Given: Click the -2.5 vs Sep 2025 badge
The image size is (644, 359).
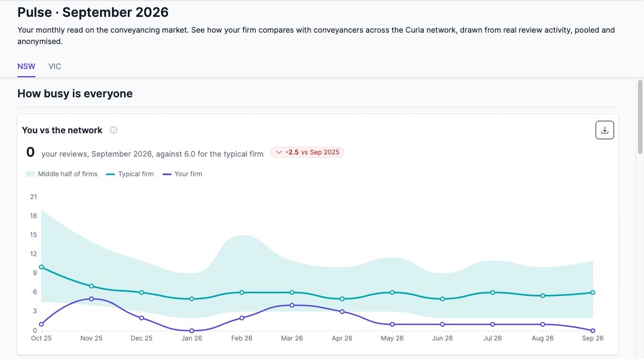Looking at the screenshot, I should pyautogui.click(x=307, y=152).
